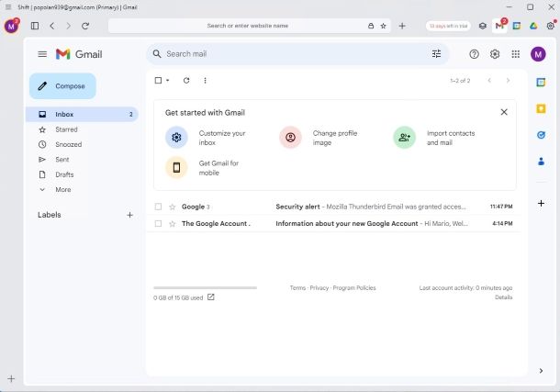Close the Get started with Gmail card
Screen dimensions: 560x392
click(504, 112)
